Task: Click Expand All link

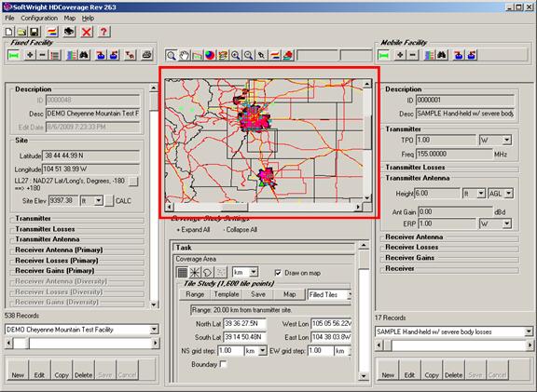Action: [193, 230]
